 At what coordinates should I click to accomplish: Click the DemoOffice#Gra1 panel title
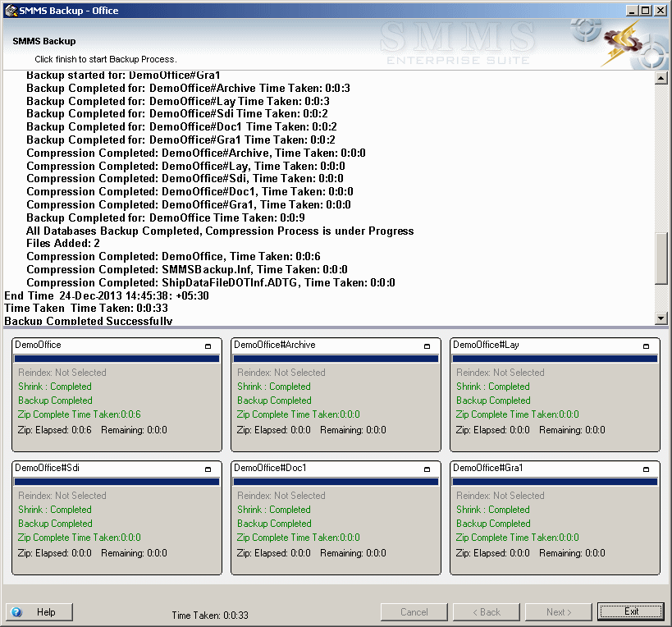(x=487, y=468)
